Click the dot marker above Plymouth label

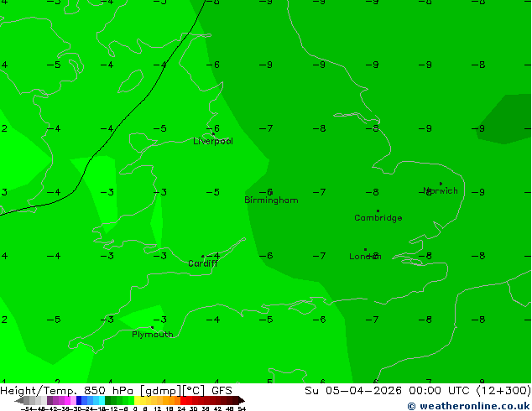pos(152,328)
